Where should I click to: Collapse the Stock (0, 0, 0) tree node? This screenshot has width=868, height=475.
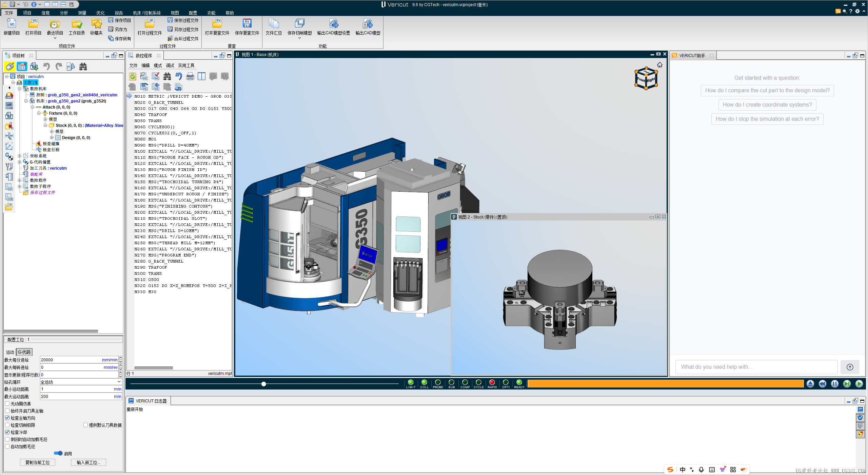point(45,126)
